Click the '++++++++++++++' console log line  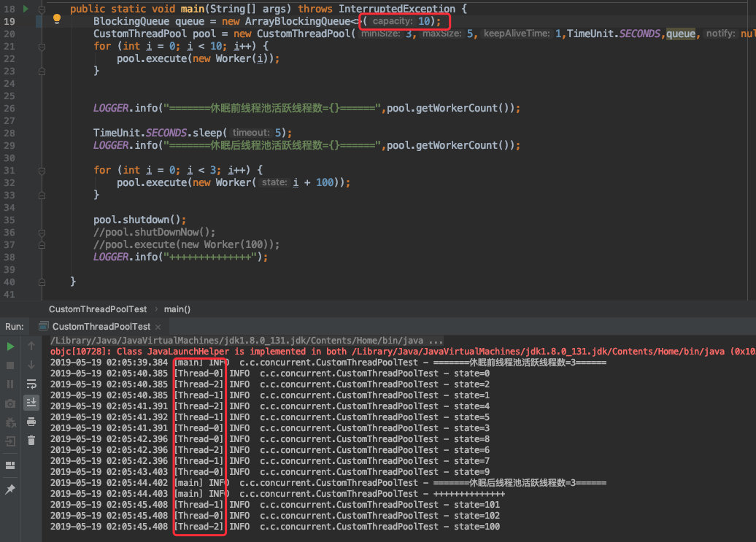[x=277, y=494]
